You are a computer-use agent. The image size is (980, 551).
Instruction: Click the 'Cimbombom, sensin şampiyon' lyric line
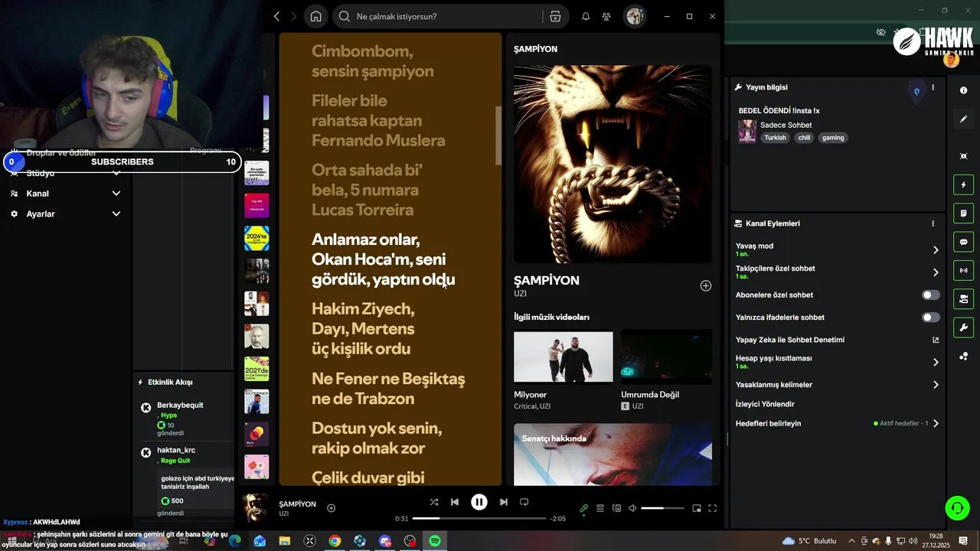pos(373,61)
